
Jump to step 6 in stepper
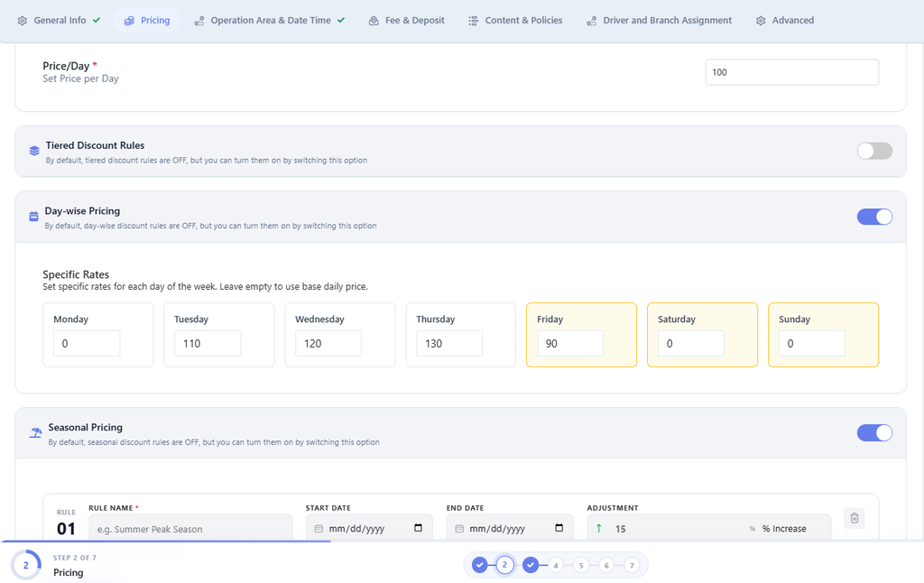[x=606, y=565]
